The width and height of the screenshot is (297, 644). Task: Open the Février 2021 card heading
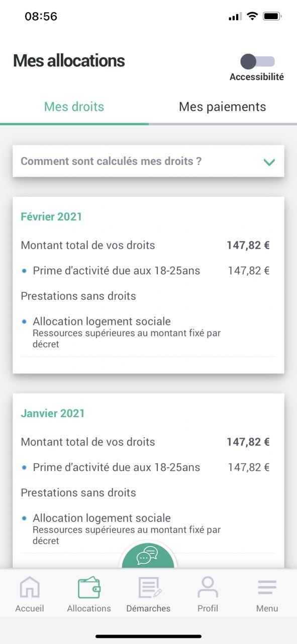pos(51,217)
